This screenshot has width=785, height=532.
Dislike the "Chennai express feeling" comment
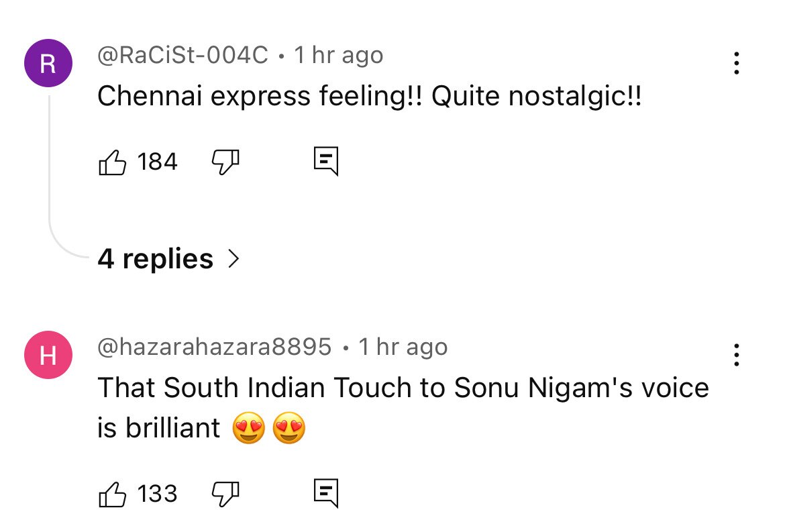click(x=226, y=161)
